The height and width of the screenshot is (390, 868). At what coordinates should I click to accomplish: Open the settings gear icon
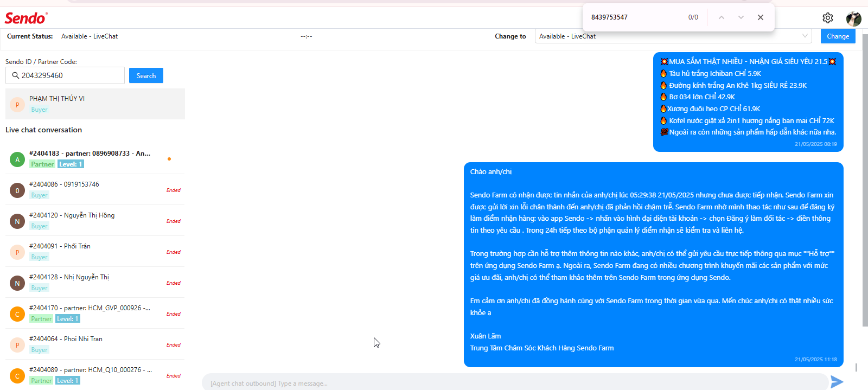click(x=827, y=18)
